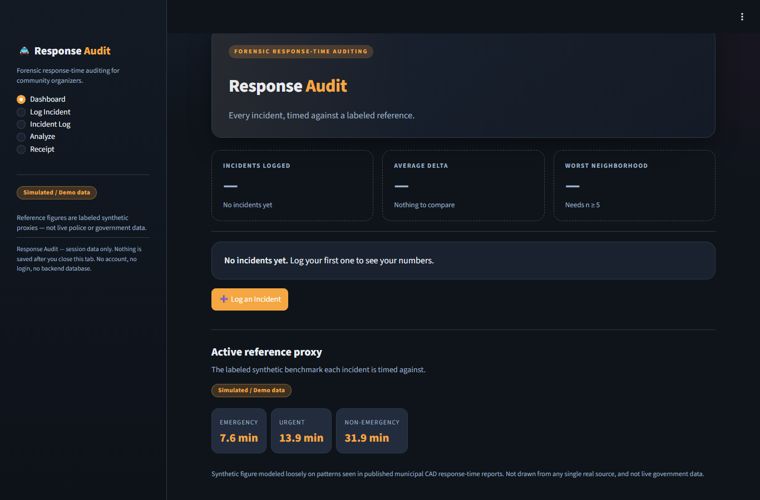Click the Average Delta card
The image size is (760, 500).
click(463, 186)
